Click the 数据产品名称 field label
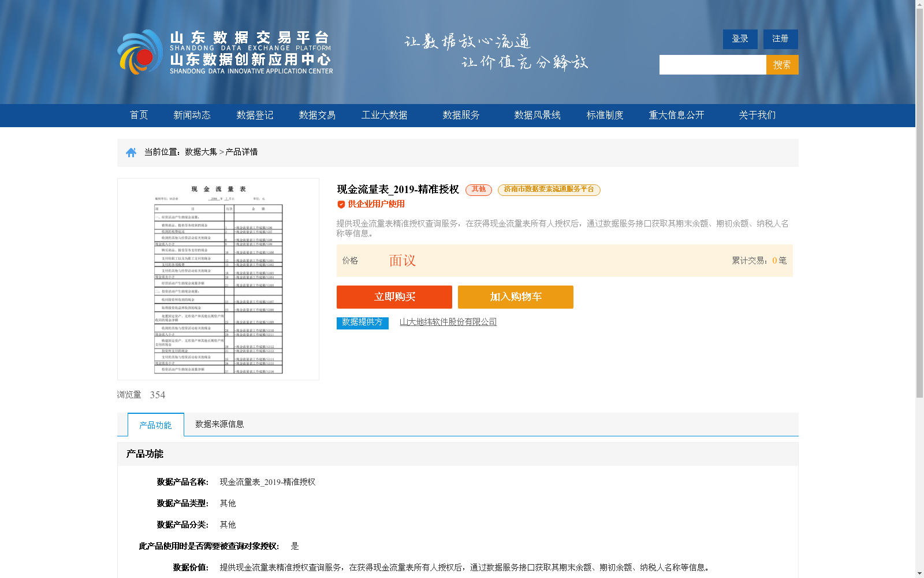The height and width of the screenshot is (578, 924). tap(182, 482)
